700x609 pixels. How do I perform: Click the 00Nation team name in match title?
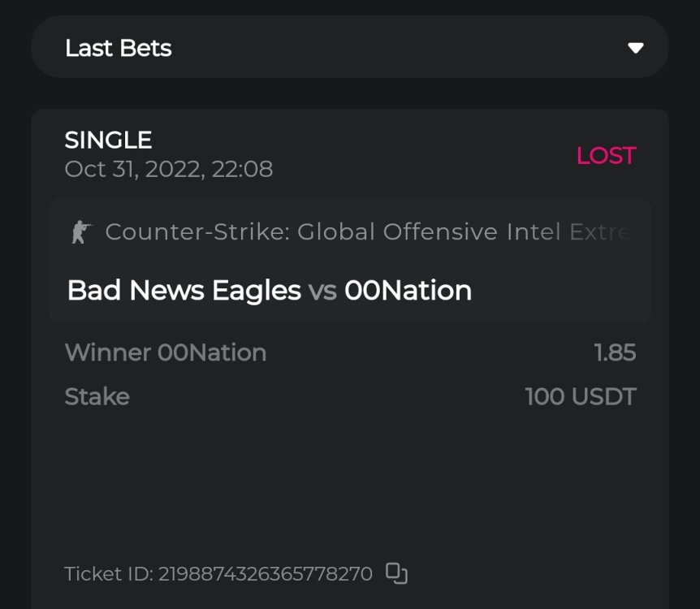(408, 290)
